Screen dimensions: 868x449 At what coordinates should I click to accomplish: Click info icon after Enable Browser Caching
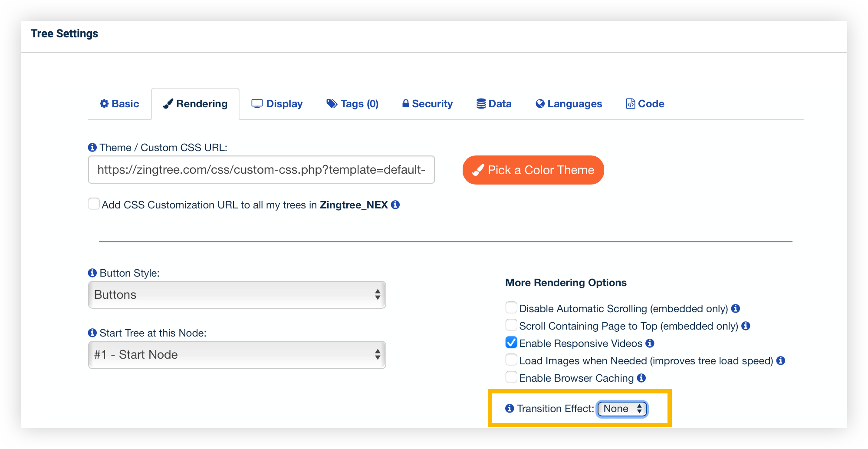[x=641, y=378]
